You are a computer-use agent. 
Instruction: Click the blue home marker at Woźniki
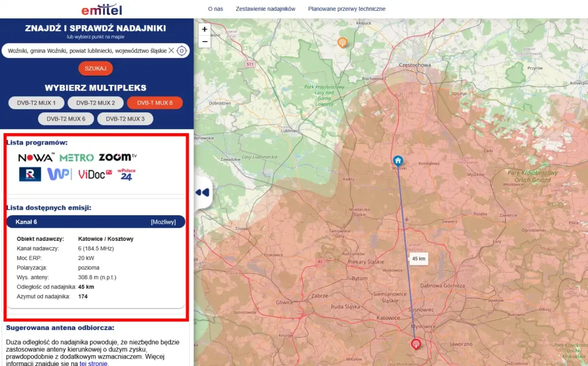point(397,161)
